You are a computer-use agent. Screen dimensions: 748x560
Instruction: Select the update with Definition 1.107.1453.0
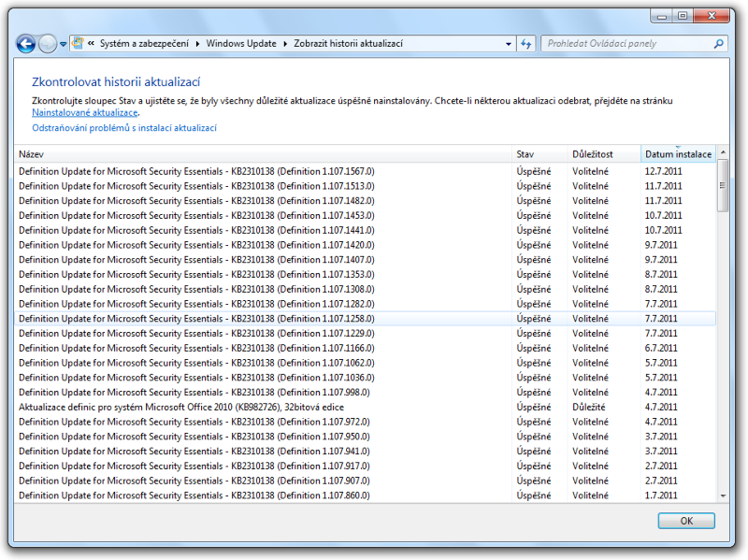tap(366, 216)
